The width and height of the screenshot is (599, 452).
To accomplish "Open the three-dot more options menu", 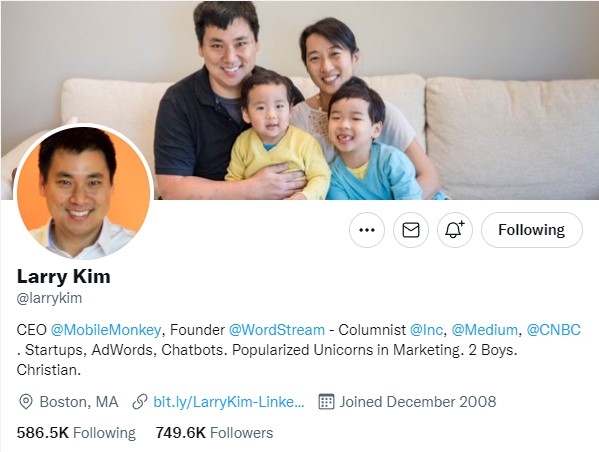I will [x=367, y=230].
